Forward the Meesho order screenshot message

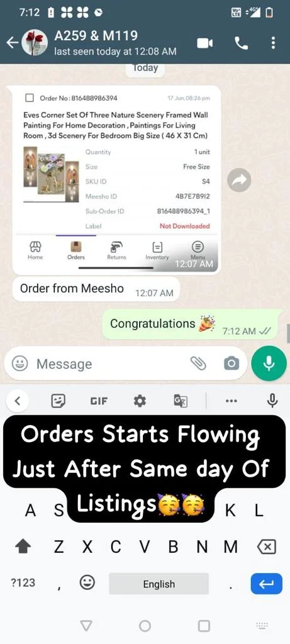coord(239,180)
